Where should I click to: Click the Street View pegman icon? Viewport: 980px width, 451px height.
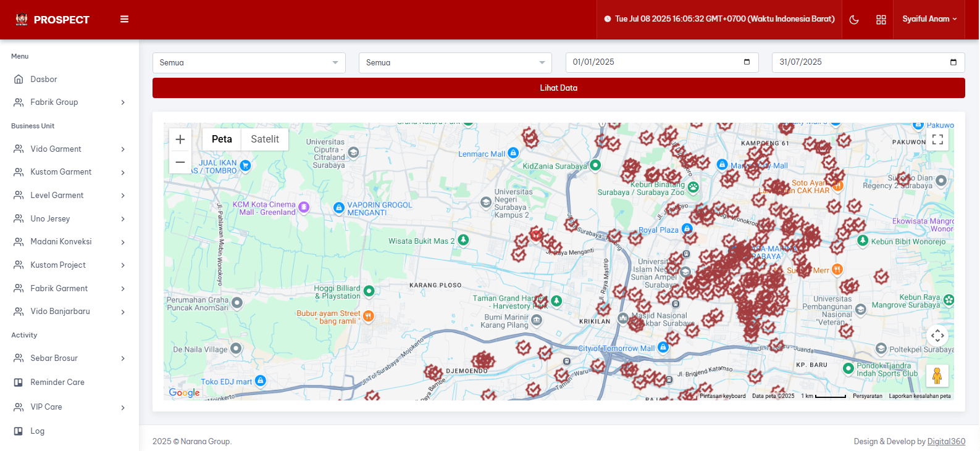pyautogui.click(x=937, y=376)
